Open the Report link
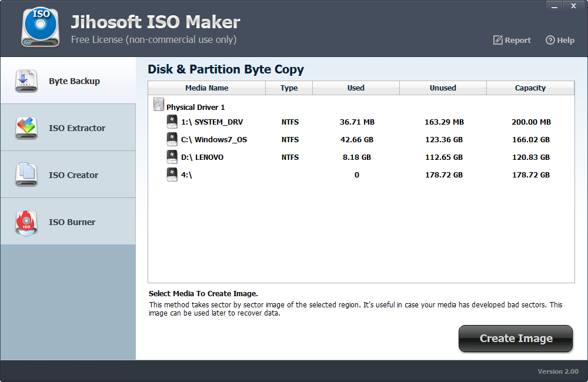The image size is (588, 382). coord(512,40)
